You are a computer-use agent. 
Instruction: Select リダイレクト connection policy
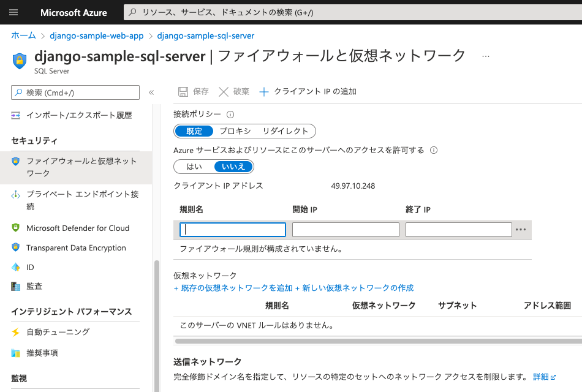pyautogui.click(x=285, y=131)
